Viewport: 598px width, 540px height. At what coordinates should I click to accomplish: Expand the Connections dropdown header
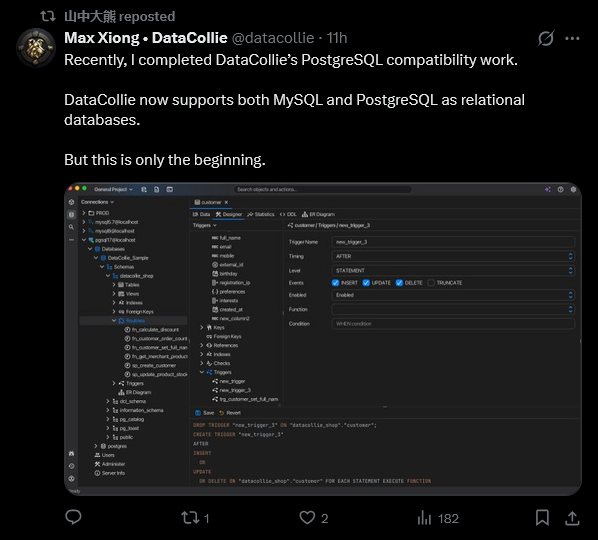click(97, 202)
